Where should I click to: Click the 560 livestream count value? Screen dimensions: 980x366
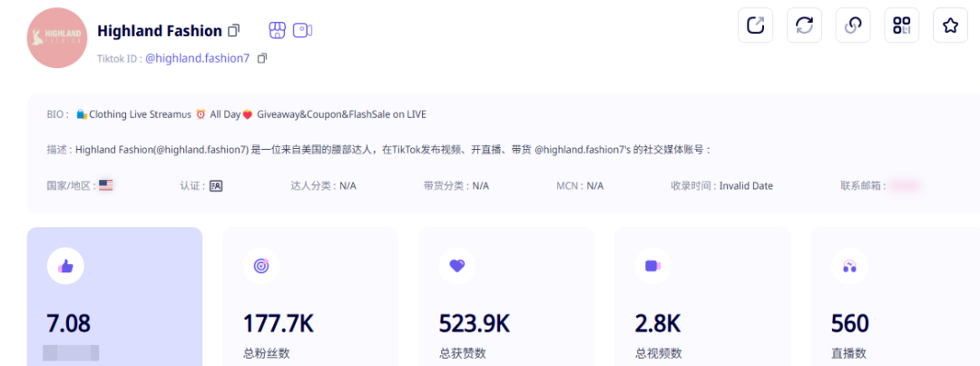pos(850,323)
